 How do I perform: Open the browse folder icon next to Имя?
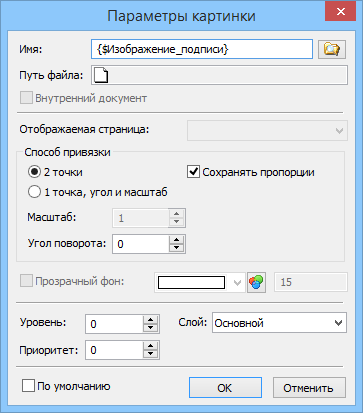332,49
